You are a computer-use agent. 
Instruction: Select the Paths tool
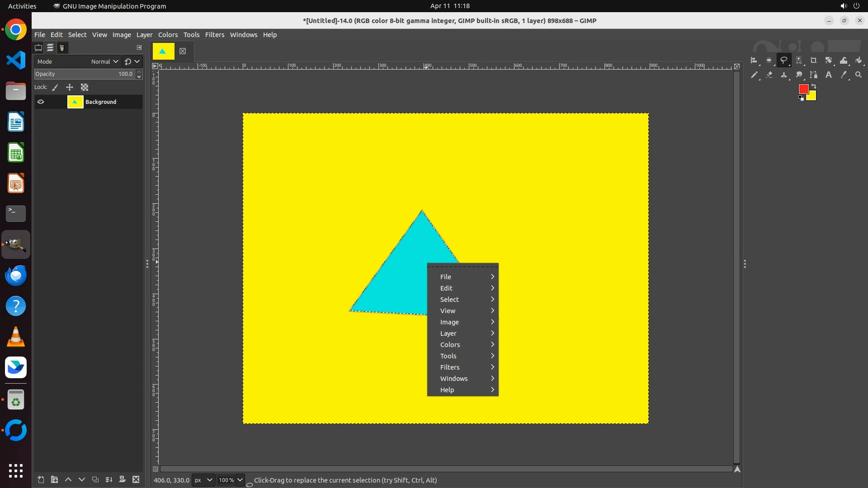(814, 75)
